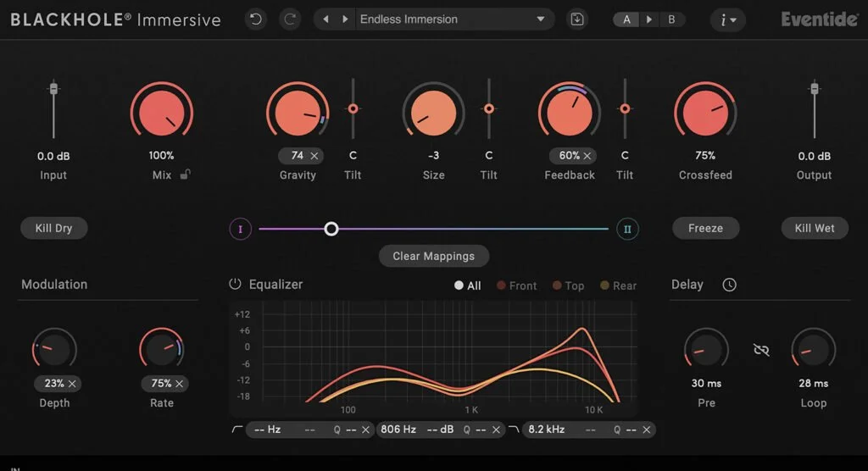The image size is (868, 471).
Task: Click the Loop delay knob
Action: [x=813, y=350]
